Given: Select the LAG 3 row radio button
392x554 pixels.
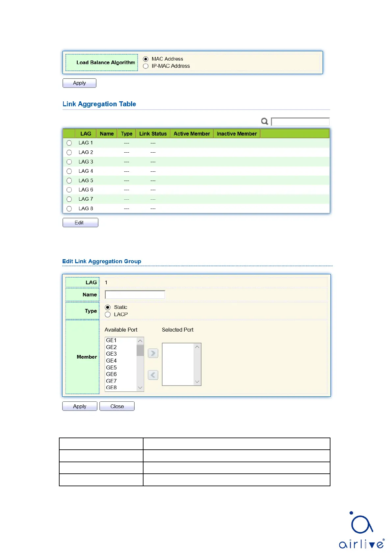Looking at the screenshot, I should (x=69, y=162).
